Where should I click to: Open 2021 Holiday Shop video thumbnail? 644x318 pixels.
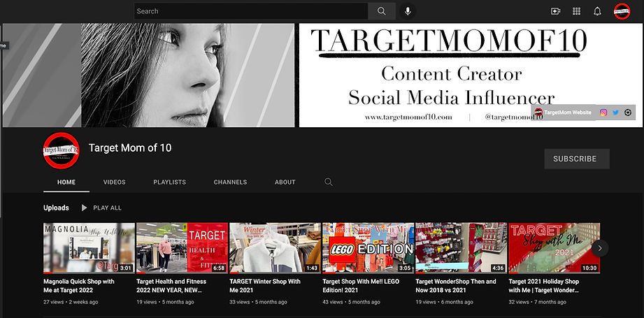pyautogui.click(x=554, y=248)
